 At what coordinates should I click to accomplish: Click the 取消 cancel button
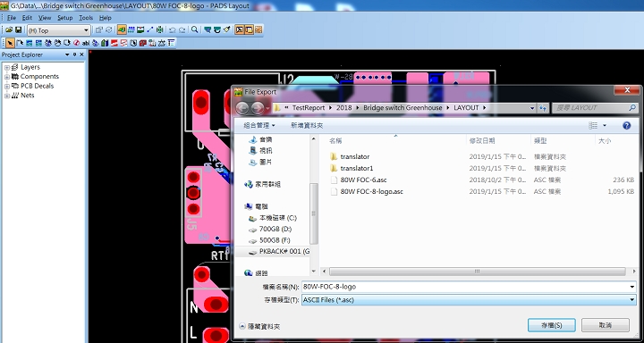tap(606, 325)
